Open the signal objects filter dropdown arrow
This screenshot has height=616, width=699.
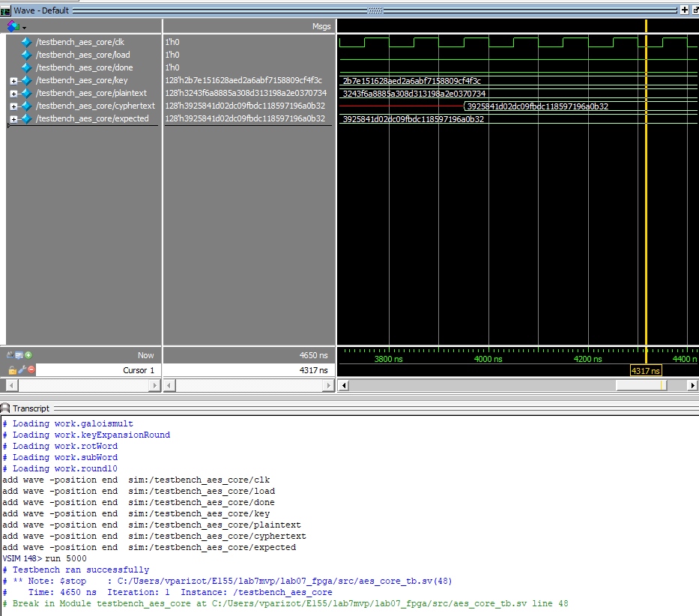point(24,28)
